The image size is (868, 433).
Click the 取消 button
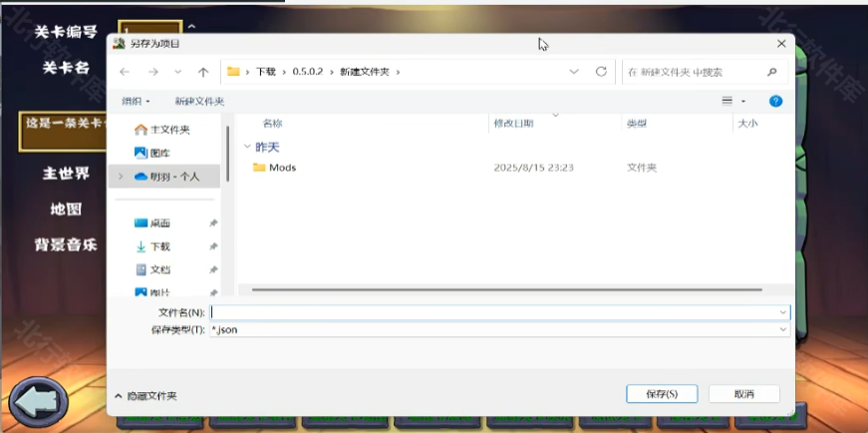[x=744, y=394]
